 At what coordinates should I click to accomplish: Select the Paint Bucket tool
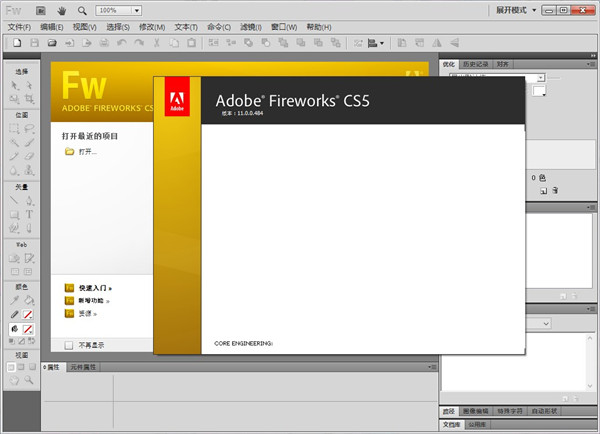(x=29, y=300)
